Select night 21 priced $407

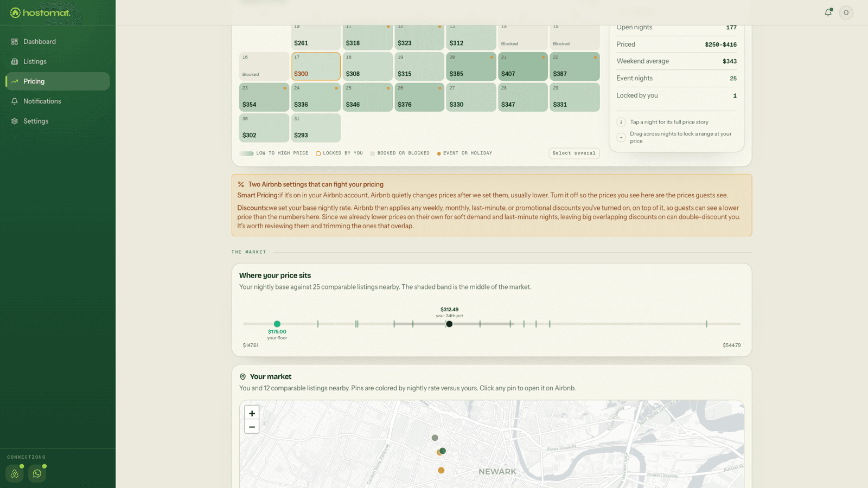click(x=523, y=66)
